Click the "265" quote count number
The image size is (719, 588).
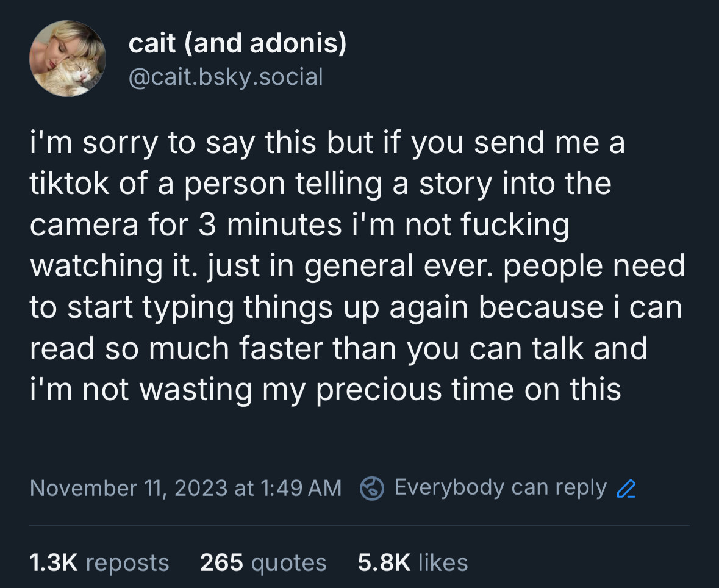(222, 562)
